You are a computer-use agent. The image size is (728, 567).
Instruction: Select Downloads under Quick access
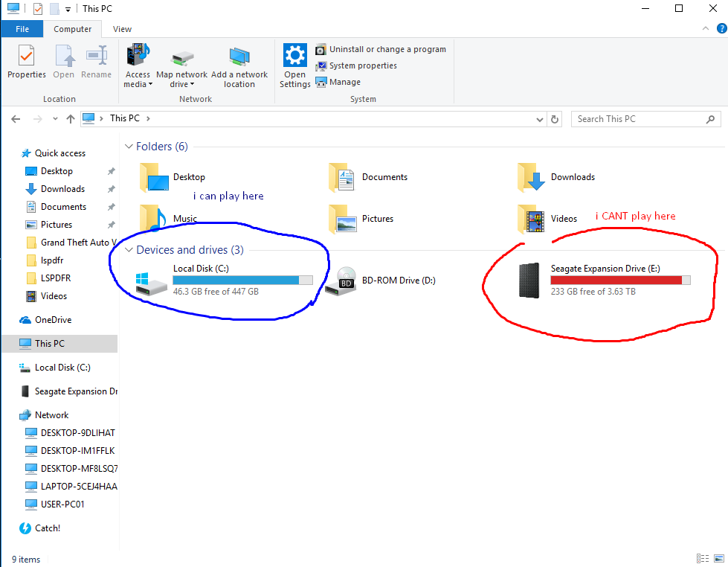(x=62, y=189)
